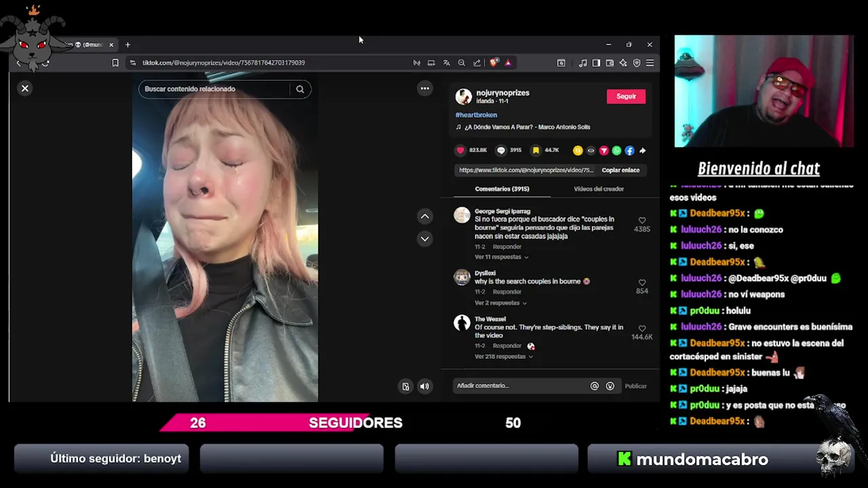
Task: Open nojurynoprizes profile name
Action: tap(502, 93)
